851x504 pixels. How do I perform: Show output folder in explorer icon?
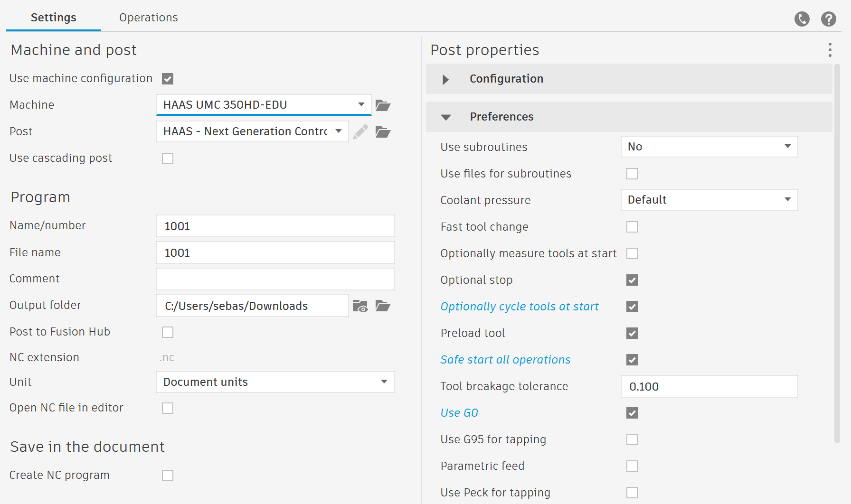[x=360, y=306]
